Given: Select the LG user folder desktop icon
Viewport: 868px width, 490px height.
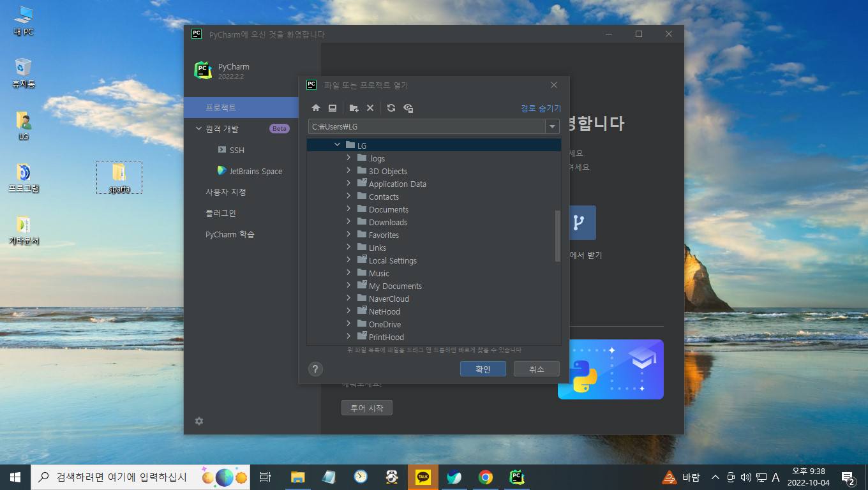Looking at the screenshot, I should 24,126.
